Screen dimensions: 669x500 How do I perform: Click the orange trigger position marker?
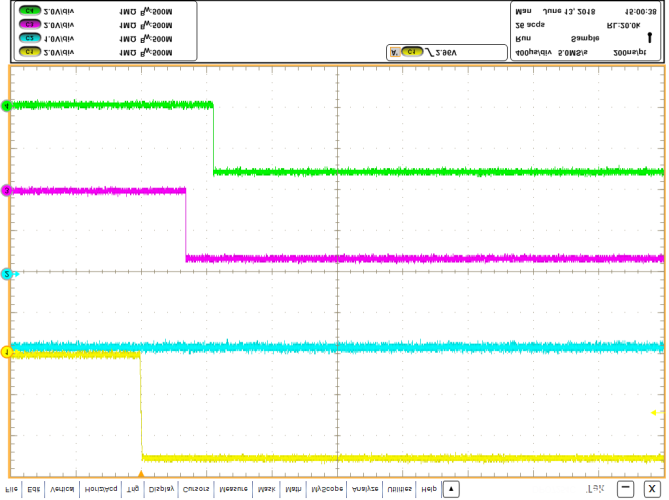point(141,473)
